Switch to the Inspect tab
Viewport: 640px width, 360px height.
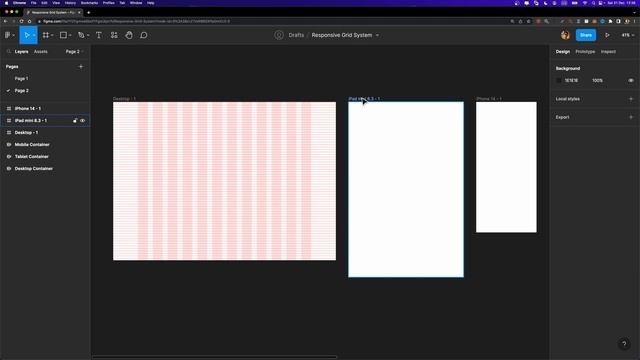608,52
